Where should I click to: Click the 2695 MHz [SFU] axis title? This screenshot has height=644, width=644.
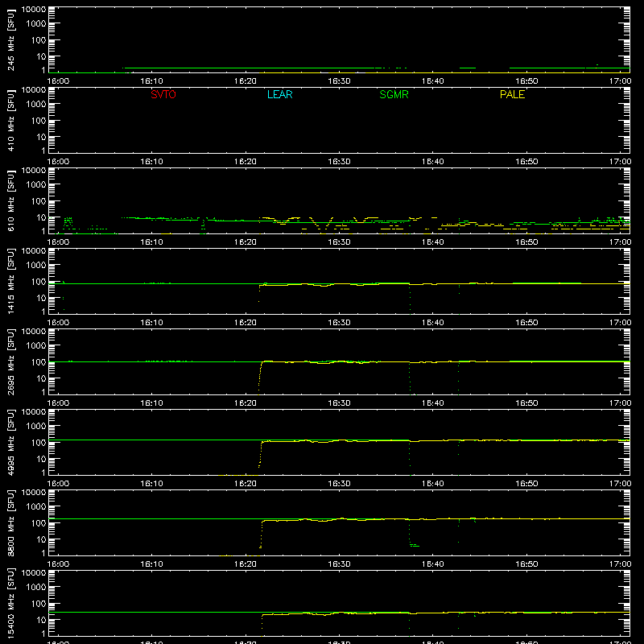click(x=10, y=362)
